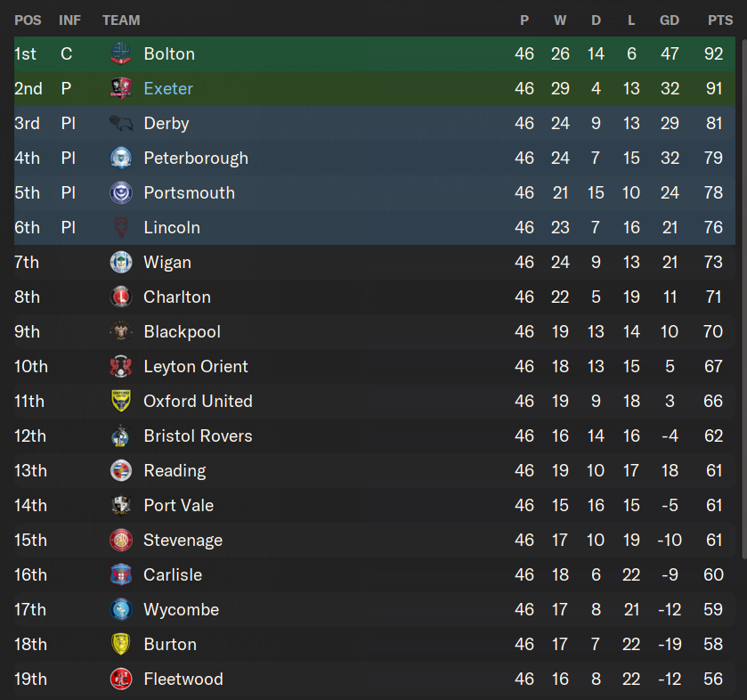This screenshot has height=700, width=747.
Task: Click the Reading club badge
Action: click(120, 470)
